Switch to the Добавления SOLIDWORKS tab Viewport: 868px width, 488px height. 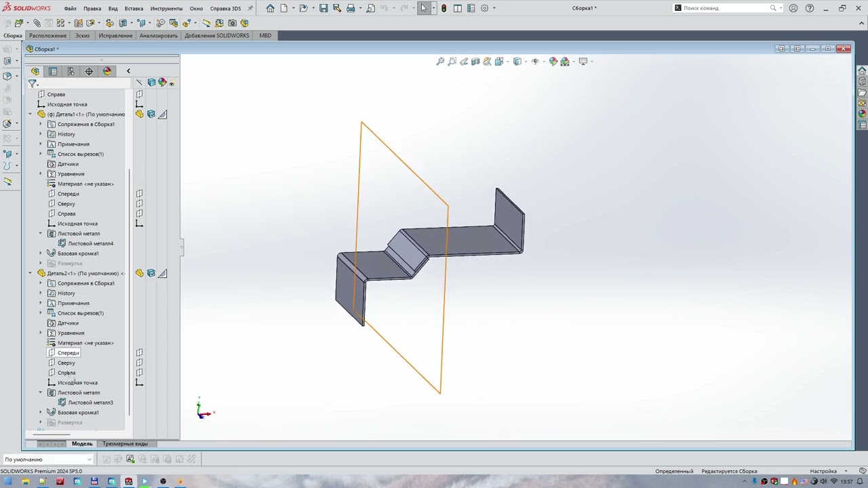pyautogui.click(x=217, y=35)
